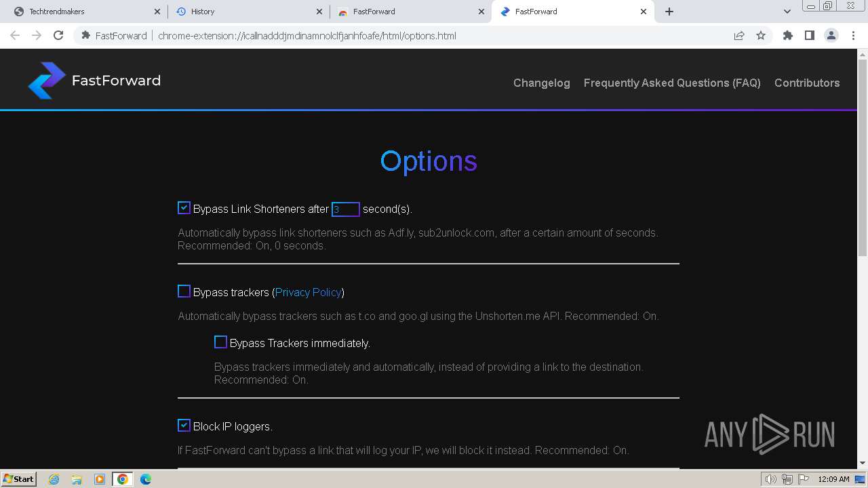Image resolution: width=868 pixels, height=488 pixels.
Task: Close the active FastForward tab
Action: tap(644, 12)
